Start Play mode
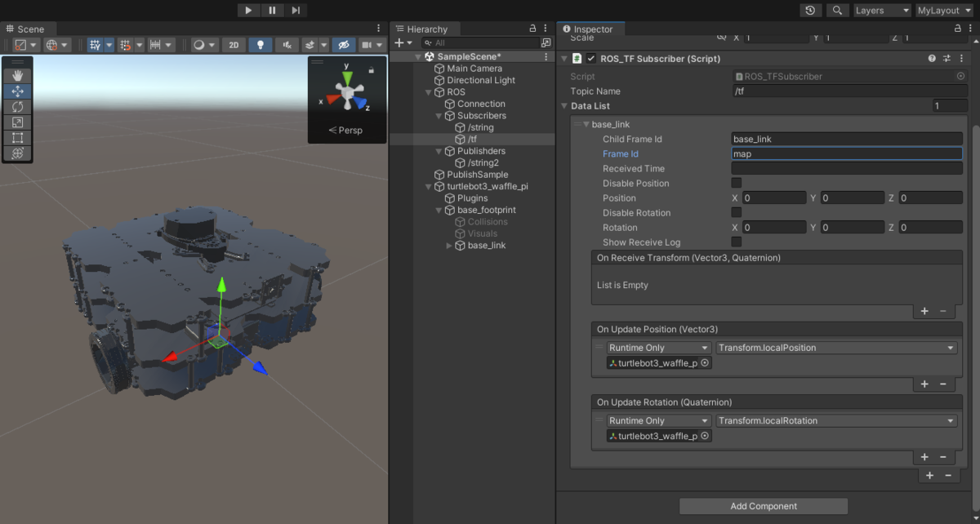This screenshot has width=980, height=524. 248,10
